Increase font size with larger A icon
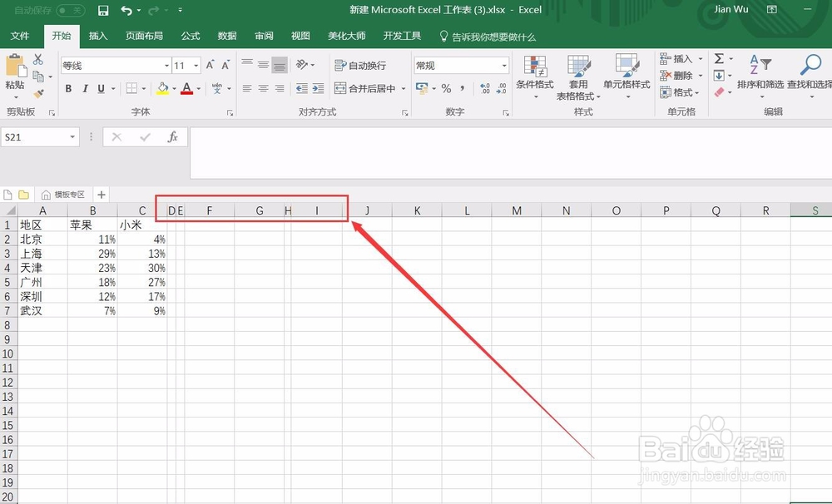The height and width of the screenshot is (504, 832). click(x=210, y=65)
